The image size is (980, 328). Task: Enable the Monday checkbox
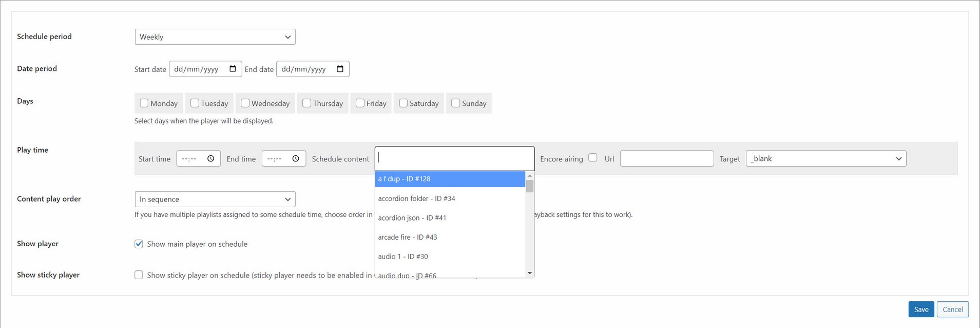[x=144, y=103]
